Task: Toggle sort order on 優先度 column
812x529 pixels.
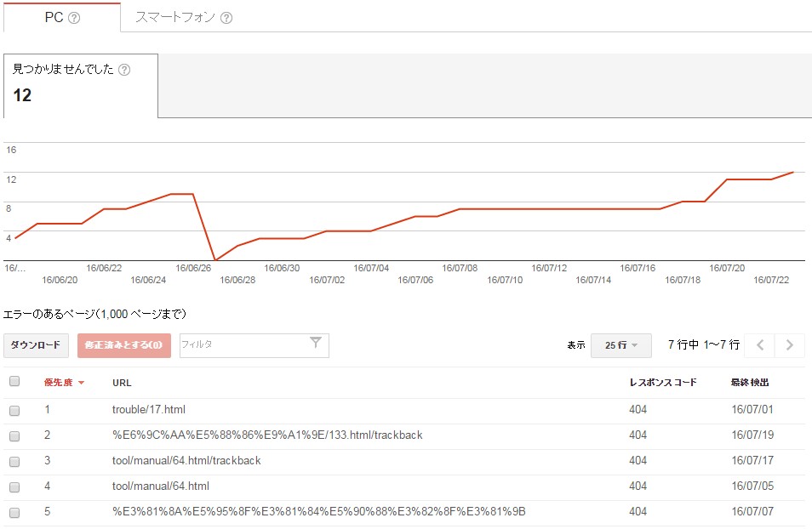Action: pyautogui.click(x=60, y=383)
